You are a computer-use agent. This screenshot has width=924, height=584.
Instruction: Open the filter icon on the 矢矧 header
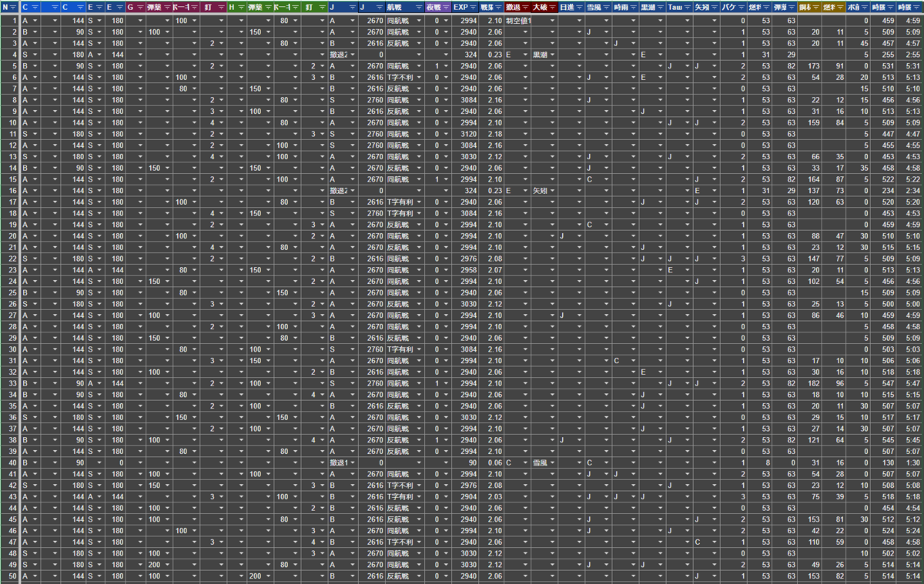(x=713, y=7)
